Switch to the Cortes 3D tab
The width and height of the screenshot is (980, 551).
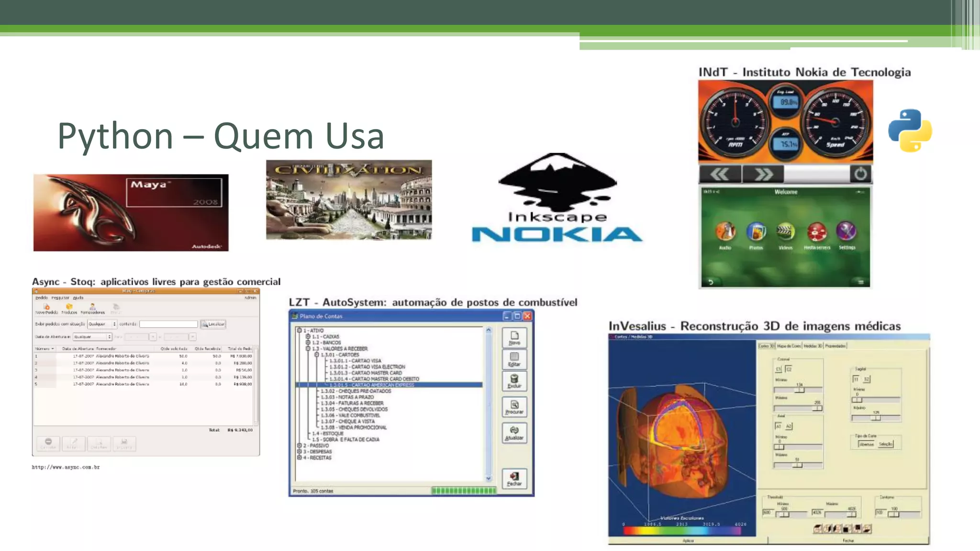(767, 346)
